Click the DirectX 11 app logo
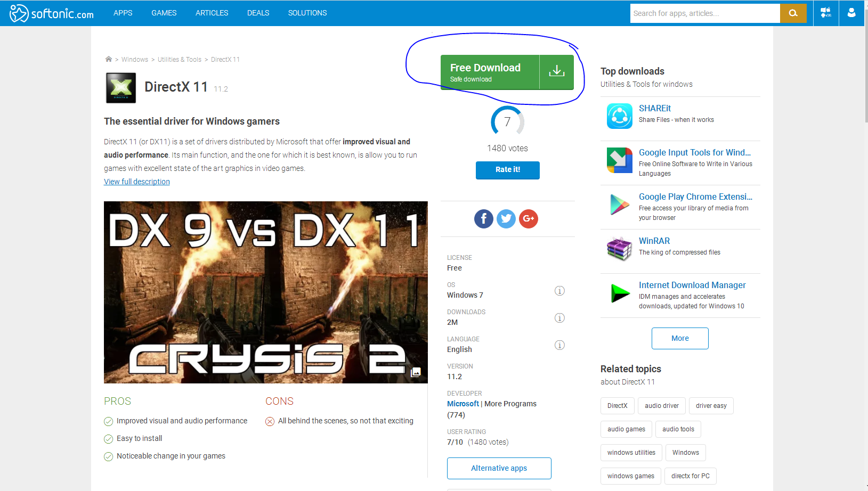 pos(121,88)
